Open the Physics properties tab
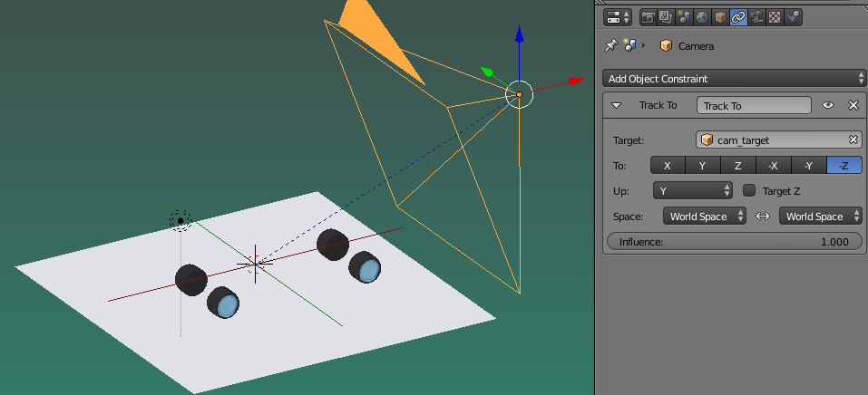 [793, 16]
